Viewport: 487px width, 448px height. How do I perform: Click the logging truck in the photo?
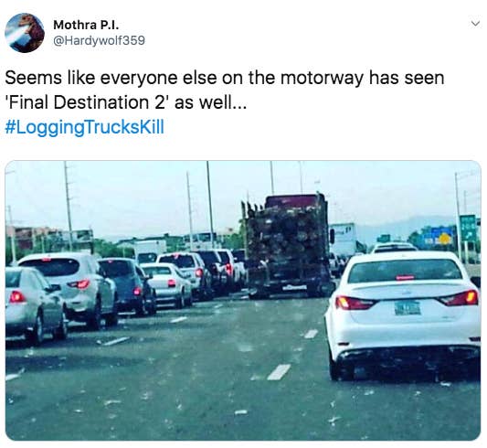point(287,245)
